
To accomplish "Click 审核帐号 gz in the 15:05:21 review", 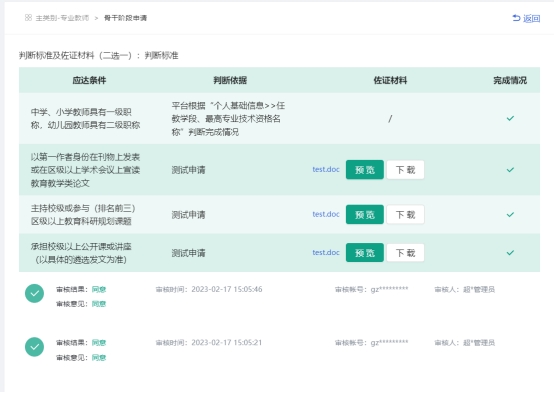I will 371,342.
